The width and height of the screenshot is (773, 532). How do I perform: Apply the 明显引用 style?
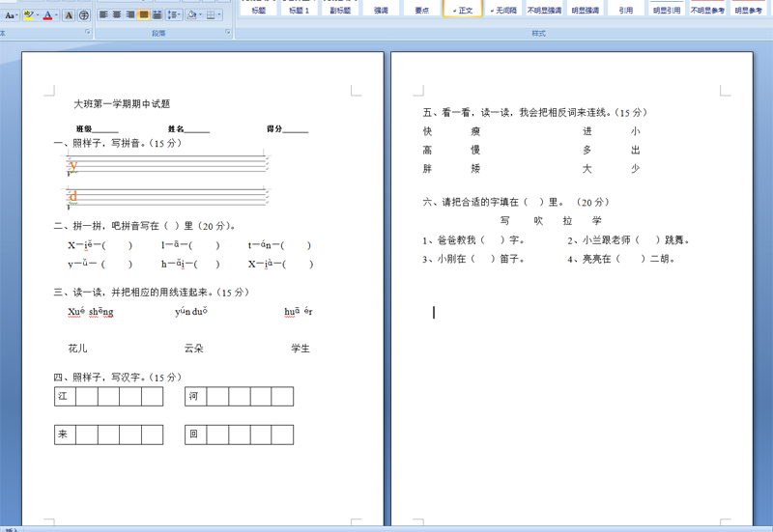[x=667, y=9]
